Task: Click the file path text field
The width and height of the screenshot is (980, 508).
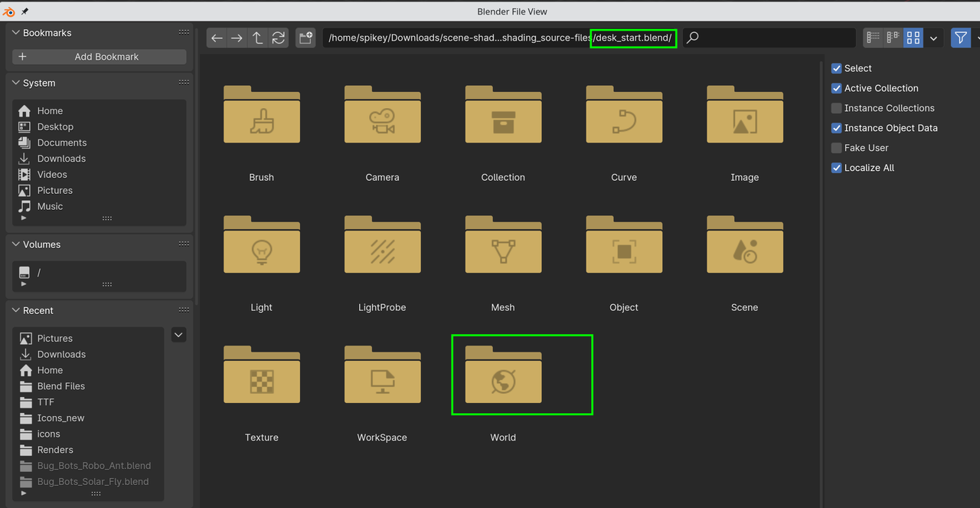Action: 501,38
